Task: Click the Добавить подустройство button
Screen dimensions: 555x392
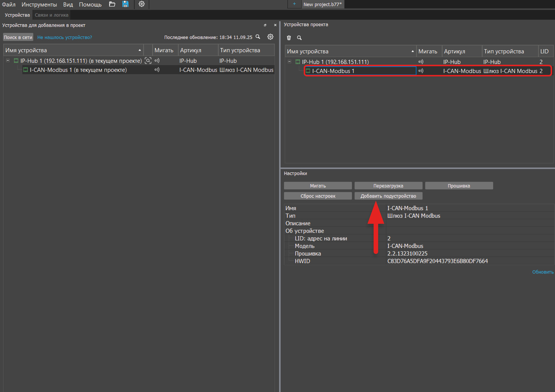Action: coord(388,196)
